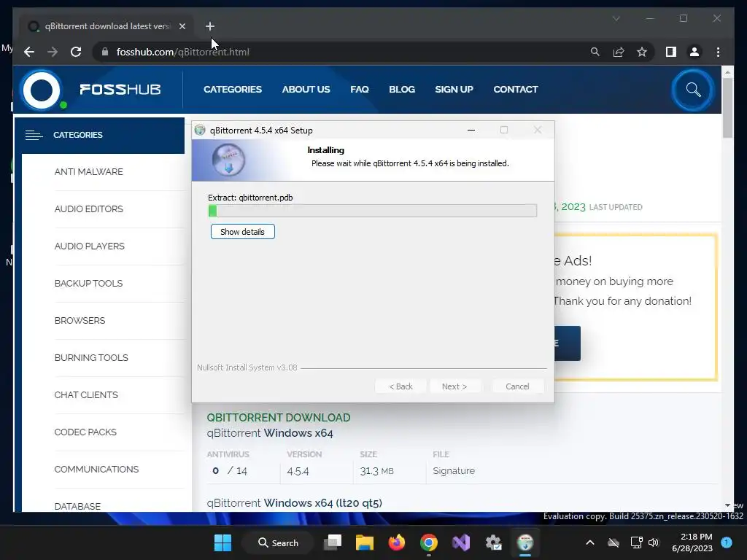Open the Chrome profile avatar
Screen dimensions: 747x560
[x=694, y=52]
